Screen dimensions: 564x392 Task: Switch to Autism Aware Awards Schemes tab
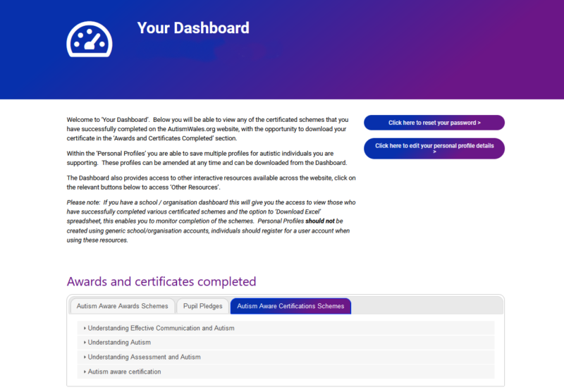click(x=123, y=306)
